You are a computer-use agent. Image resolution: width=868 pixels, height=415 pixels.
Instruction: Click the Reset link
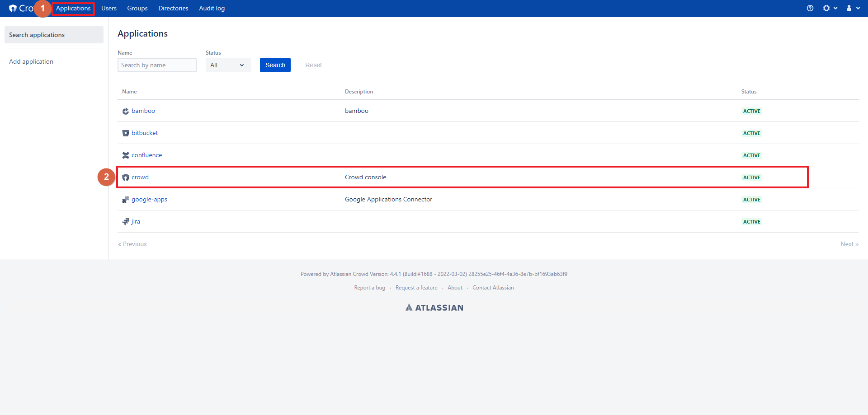click(313, 65)
